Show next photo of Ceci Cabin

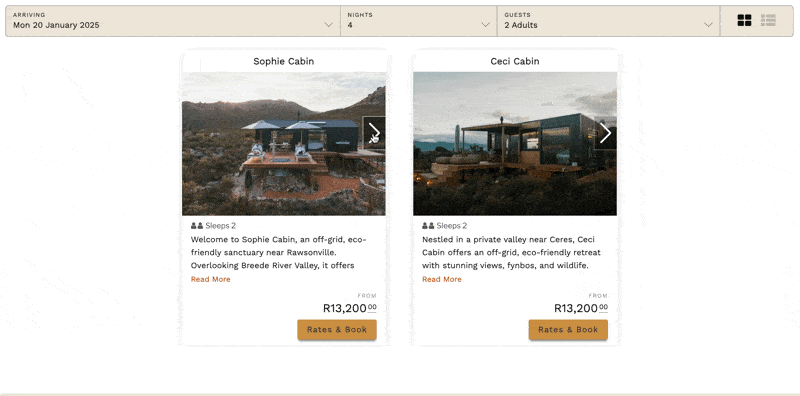[605, 133]
